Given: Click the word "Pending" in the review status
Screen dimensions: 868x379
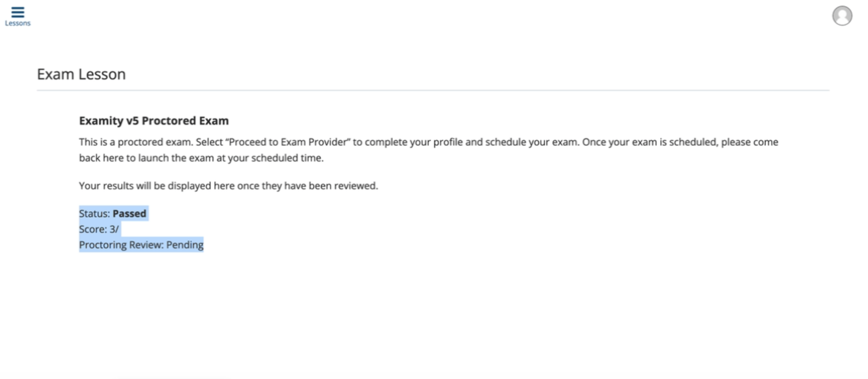Looking at the screenshot, I should click(x=185, y=245).
